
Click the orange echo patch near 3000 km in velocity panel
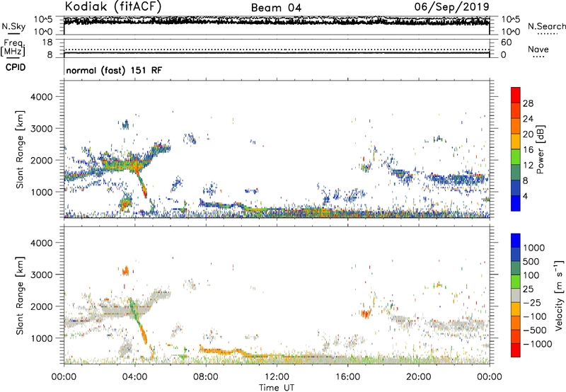pyautogui.click(x=126, y=271)
